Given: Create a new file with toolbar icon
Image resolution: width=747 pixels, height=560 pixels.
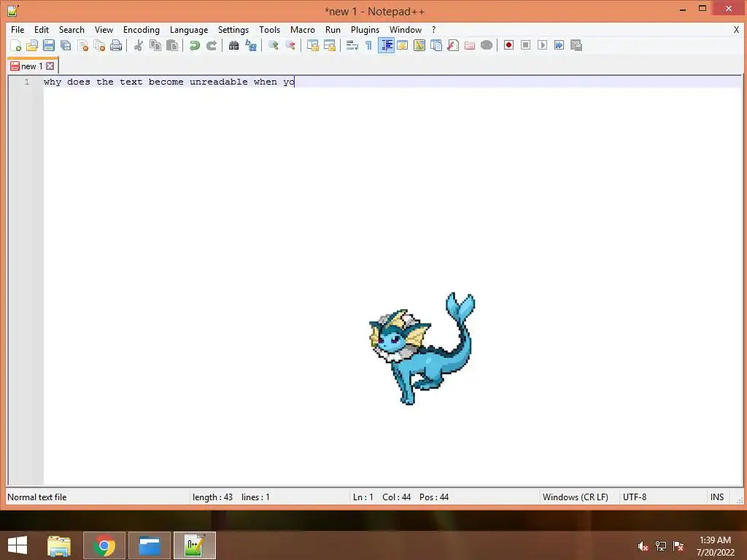Looking at the screenshot, I should click(16, 45).
